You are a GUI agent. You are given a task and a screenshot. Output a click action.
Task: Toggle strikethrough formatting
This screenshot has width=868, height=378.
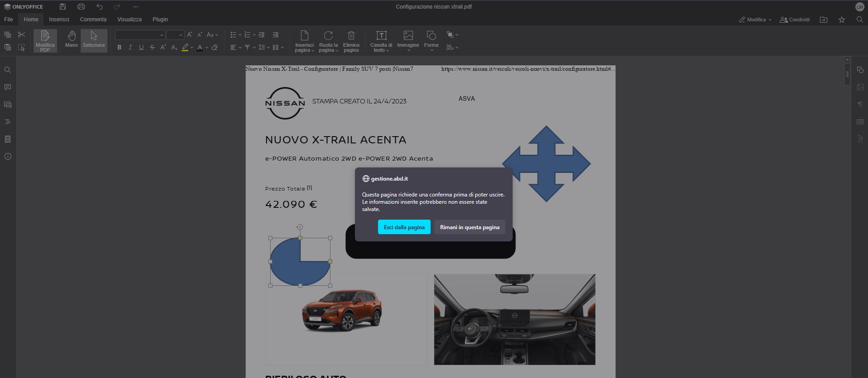tap(152, 47)
